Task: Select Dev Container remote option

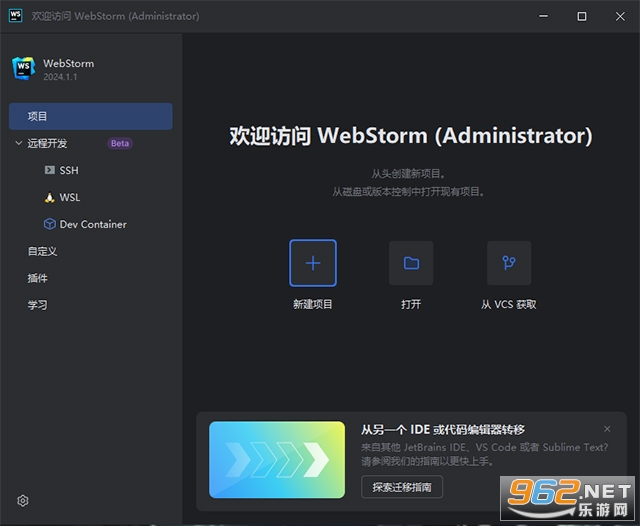Action: pos(93,224)
